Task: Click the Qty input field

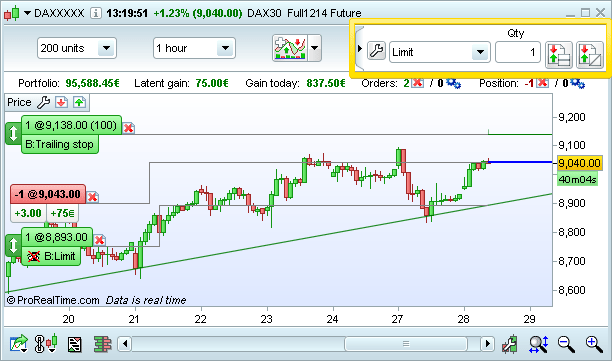Action: [518, 52]
